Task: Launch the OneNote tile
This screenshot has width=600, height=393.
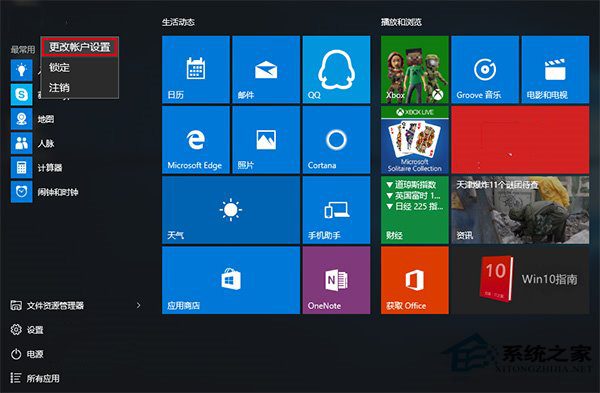Action: (x=336, y=280)
